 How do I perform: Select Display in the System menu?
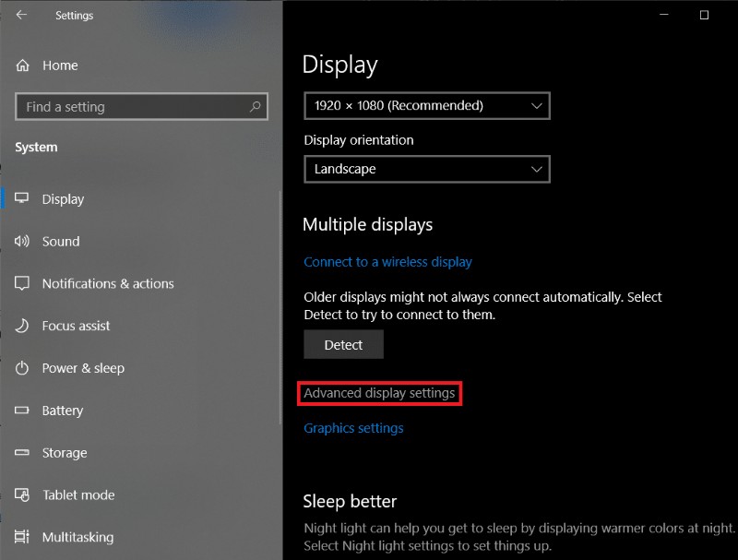pos(61,198)
